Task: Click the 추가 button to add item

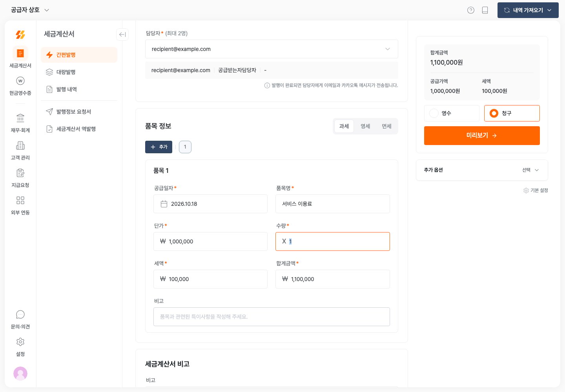Action: click(x=159, y=147)
